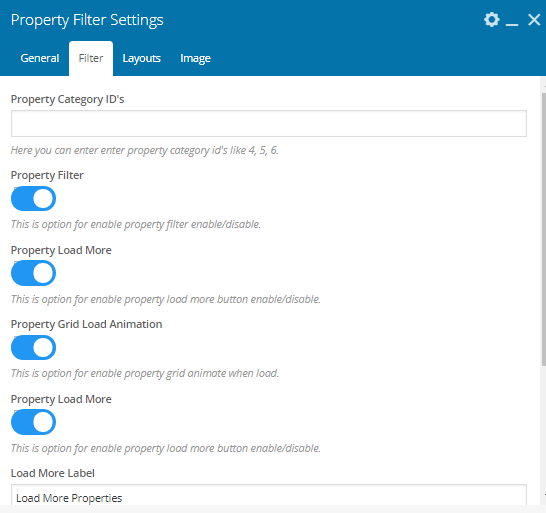This screenshot has width=546, height=513.
Task: Disable Property Grid Load Animation switch
Action: click(x=33, y=348)
